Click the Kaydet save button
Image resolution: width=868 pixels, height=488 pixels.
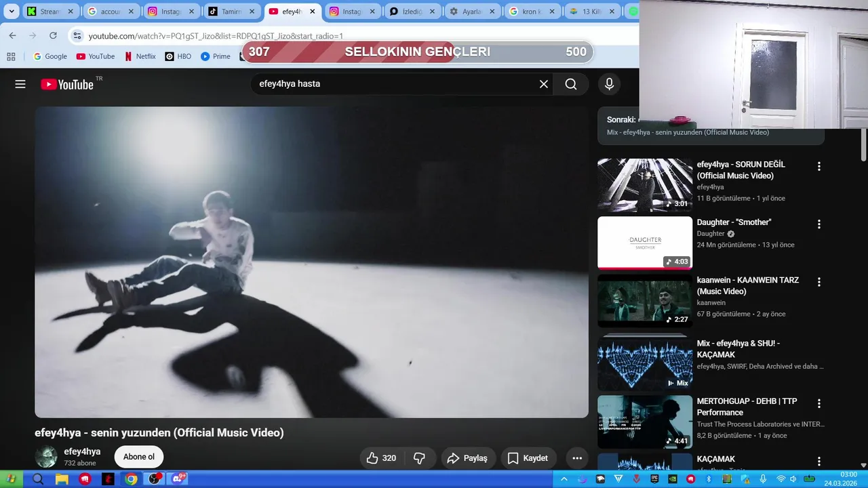528,458
